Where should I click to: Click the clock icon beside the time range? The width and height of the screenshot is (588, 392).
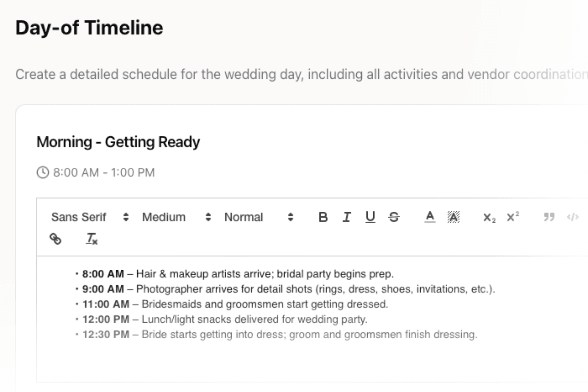click(x=43, y=172)
